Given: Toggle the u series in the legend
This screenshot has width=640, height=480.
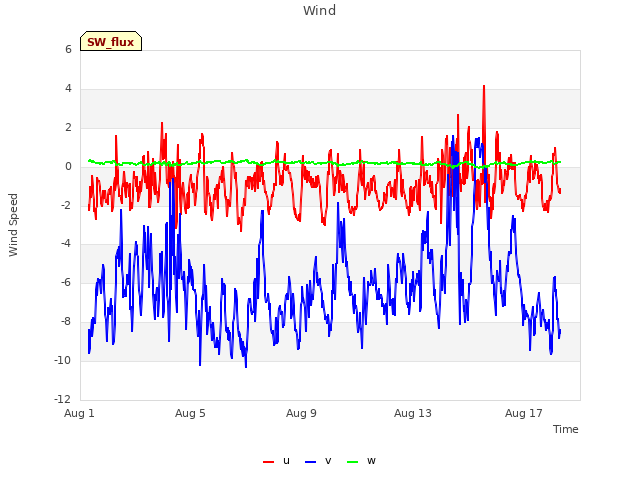Looking at the screenshot, I should tap(276, 461).
